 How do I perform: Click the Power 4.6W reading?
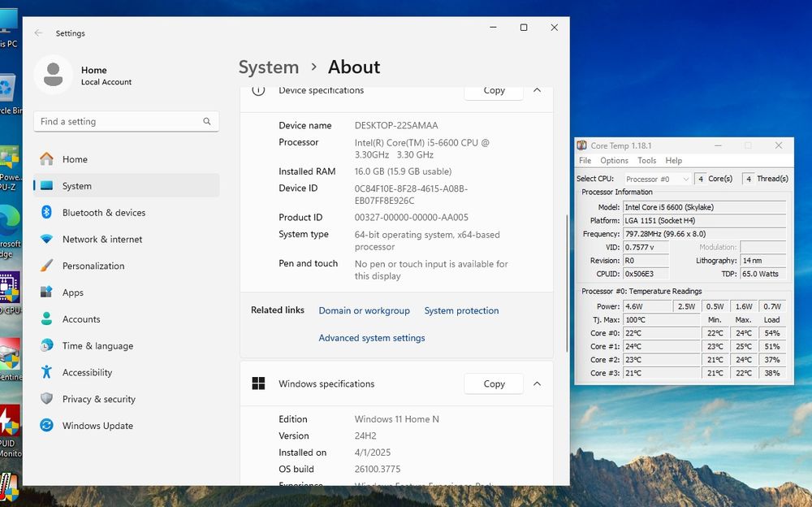tap(647, 306)
